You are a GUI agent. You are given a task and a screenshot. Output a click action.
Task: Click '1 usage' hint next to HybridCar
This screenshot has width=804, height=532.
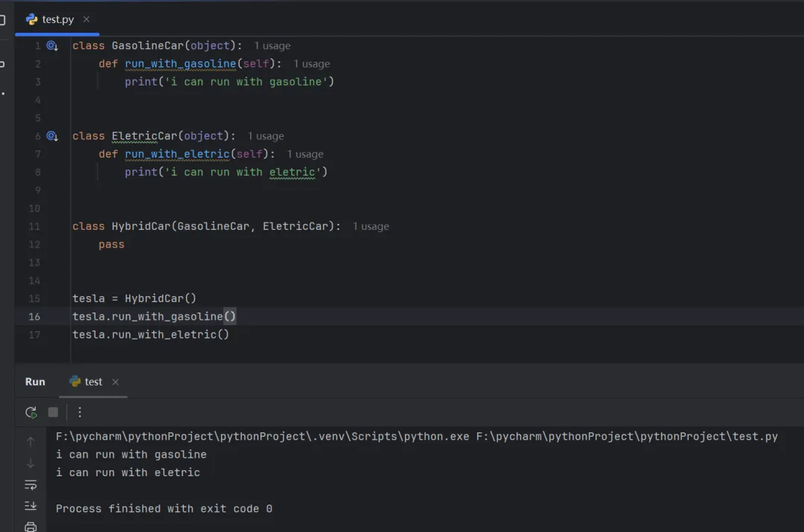pyautogui.click(x=371, y=226)
